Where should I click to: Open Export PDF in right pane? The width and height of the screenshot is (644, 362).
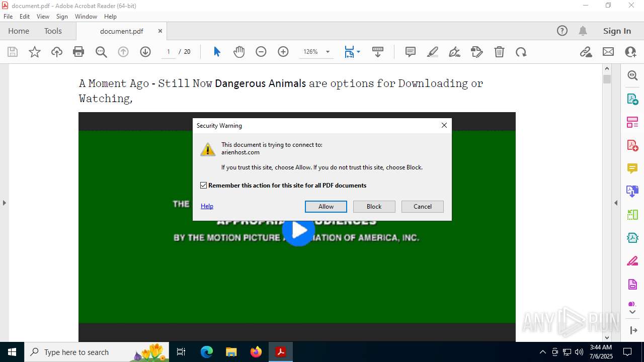632,99
